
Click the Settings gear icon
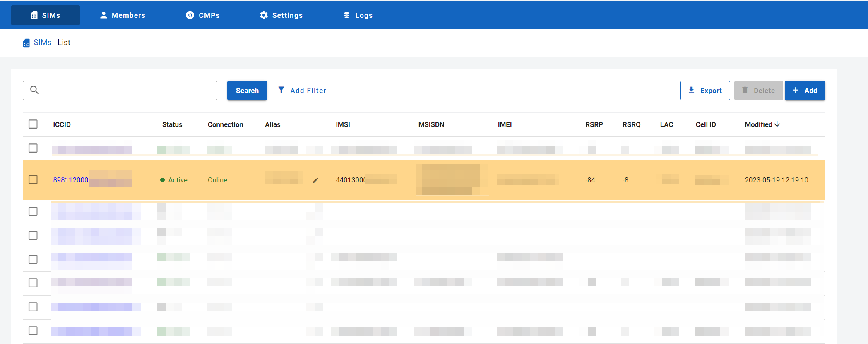(x=264, y=15)
